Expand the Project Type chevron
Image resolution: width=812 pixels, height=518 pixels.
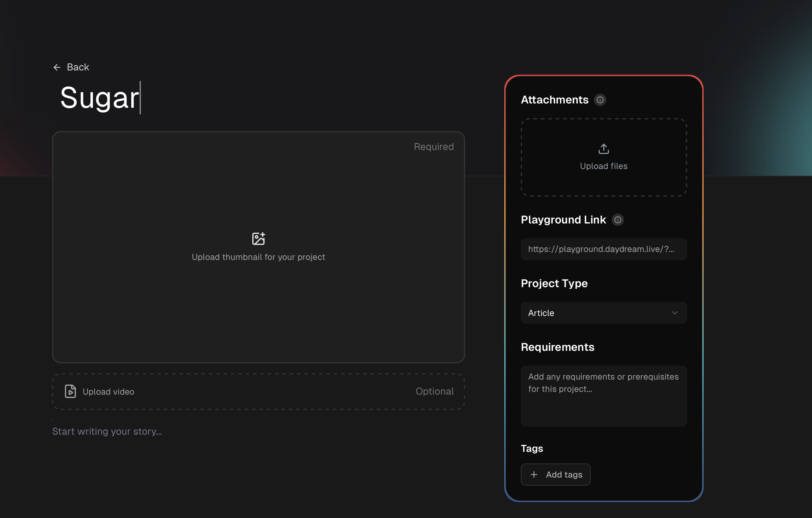point(675,313)
